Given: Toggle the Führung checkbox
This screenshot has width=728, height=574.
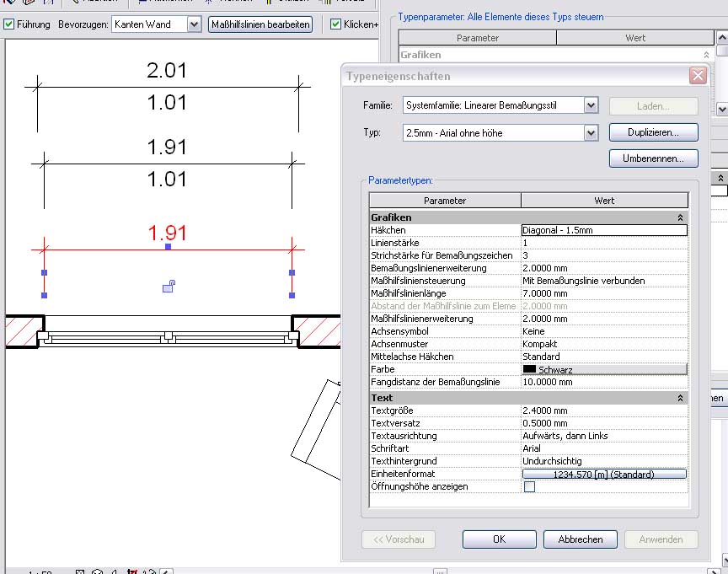Looking at the screenshot, I should (x=8, y=24).
